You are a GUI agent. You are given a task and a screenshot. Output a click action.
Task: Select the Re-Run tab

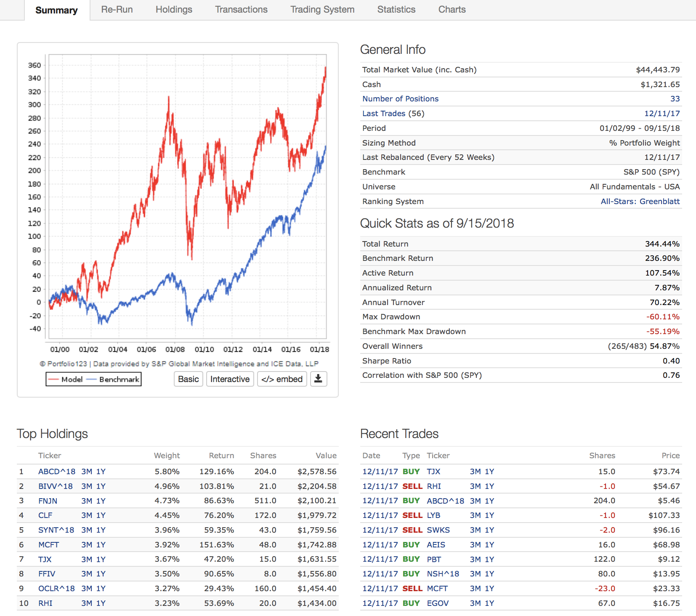tap(117, 10)
